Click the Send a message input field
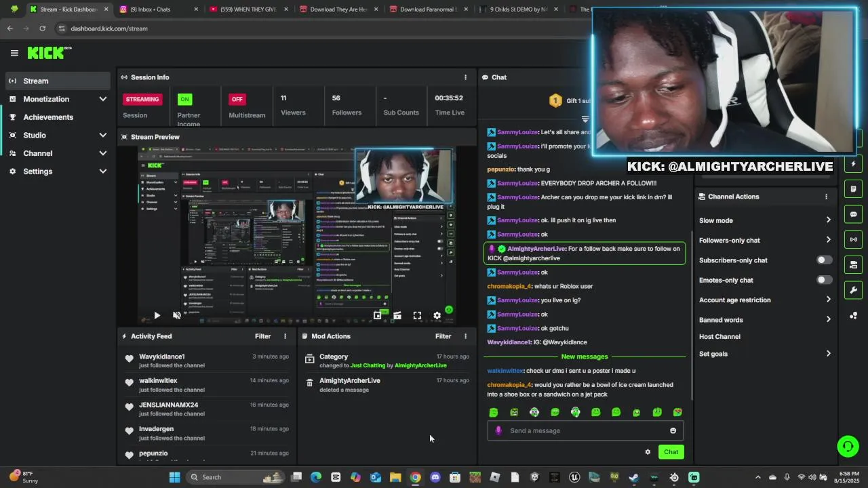The height and width of the screenshot is (488, 868). pyautogui.click(x=585, y=430)
